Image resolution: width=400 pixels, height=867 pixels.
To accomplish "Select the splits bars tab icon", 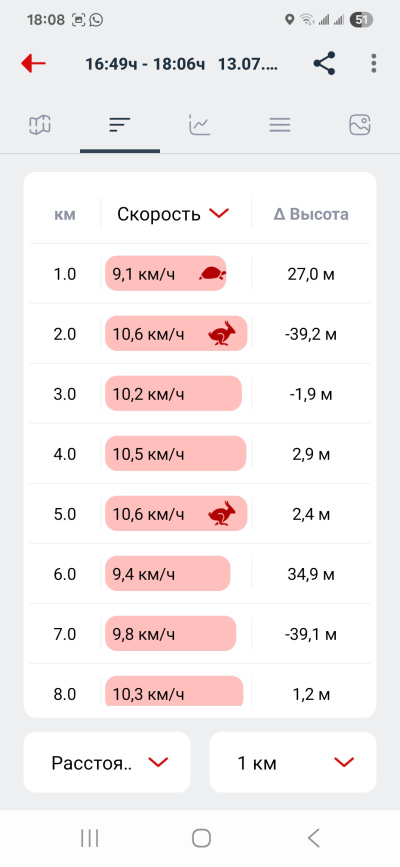I will (x=120, y=125).
